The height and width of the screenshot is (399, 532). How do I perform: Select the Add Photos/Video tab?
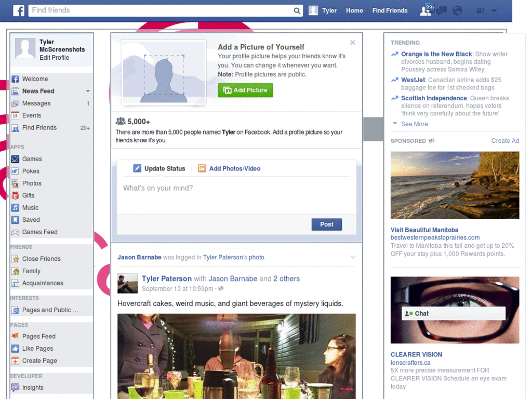click(x=230, y=169)
